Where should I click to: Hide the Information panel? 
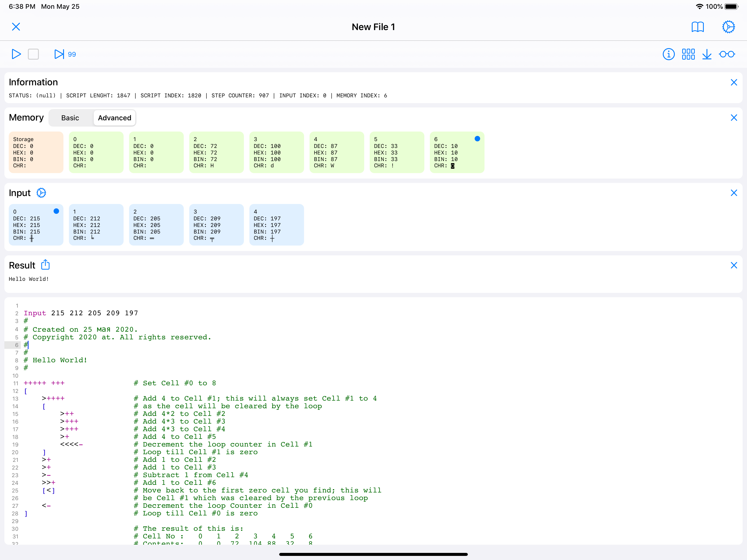click(734, 82)
